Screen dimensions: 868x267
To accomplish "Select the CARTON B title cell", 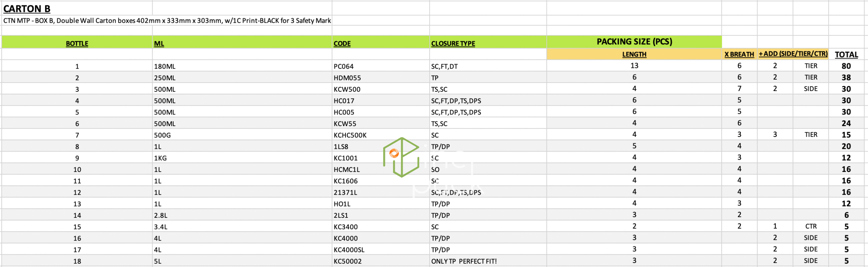I will 27,8.
